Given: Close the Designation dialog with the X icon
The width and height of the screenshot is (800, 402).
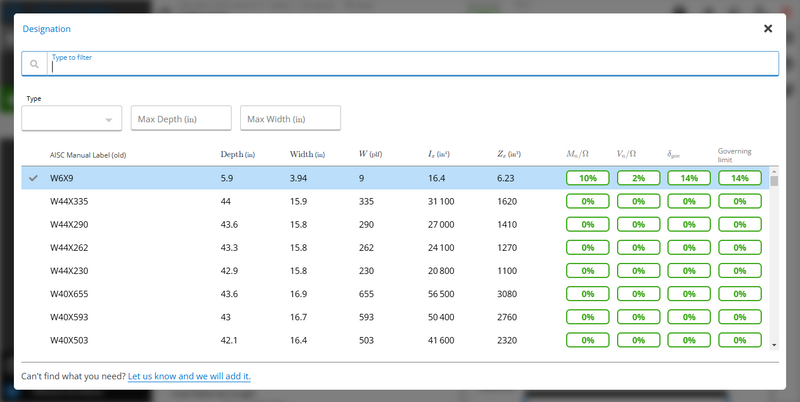Looking at the screenshot, I should (x=767, y=29).
